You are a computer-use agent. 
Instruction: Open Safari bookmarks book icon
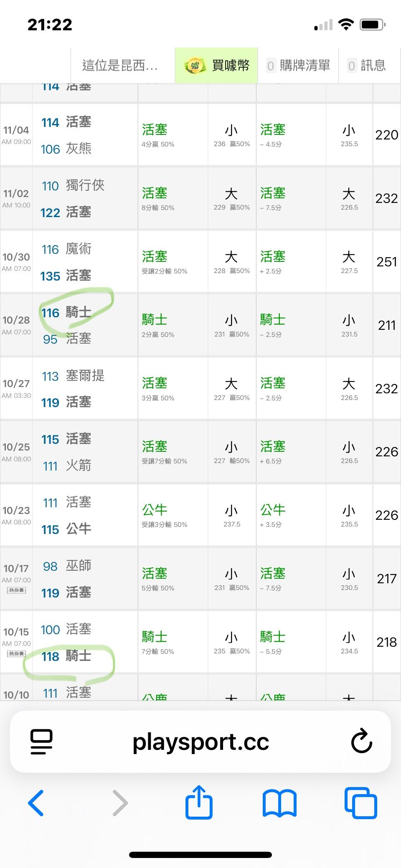pos(279,802)
